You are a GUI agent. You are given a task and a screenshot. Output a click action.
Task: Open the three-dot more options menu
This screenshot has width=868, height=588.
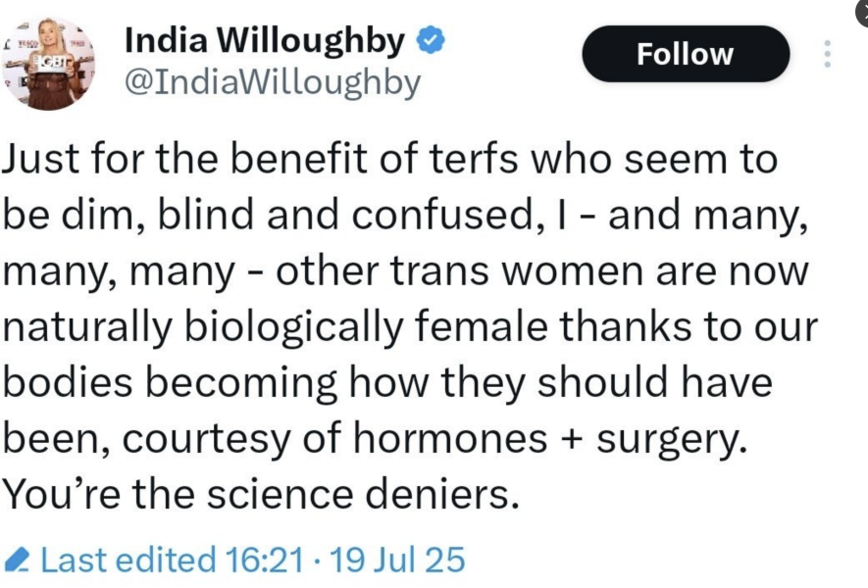click(827, 53)
